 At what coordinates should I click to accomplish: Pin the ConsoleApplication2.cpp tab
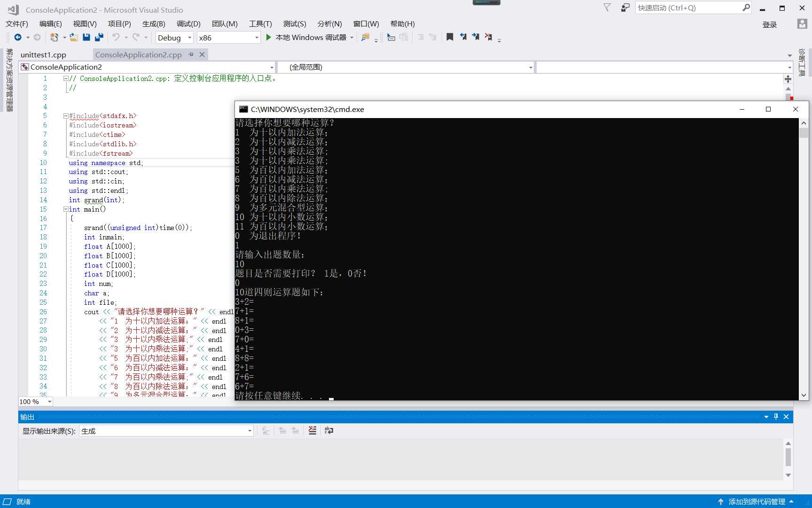pyautogui.click(x=191, y=55)
